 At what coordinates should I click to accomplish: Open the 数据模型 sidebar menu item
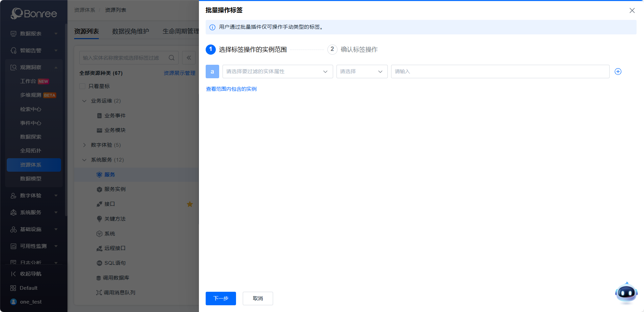pyautogui.click(x=31, y=179)
